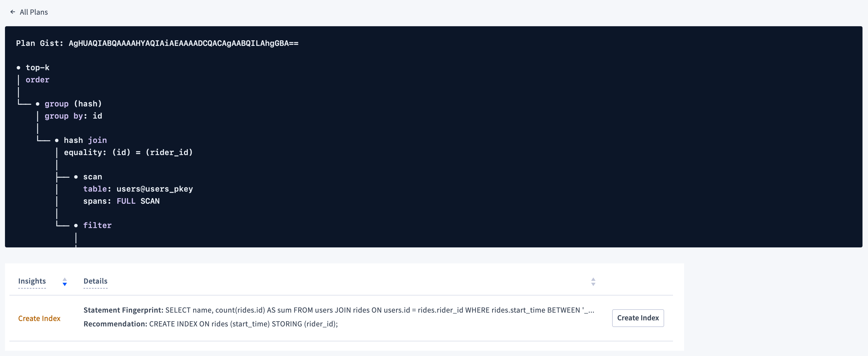Select the top-k plan node
Viewport: 868px width, 356px height.
37,67
